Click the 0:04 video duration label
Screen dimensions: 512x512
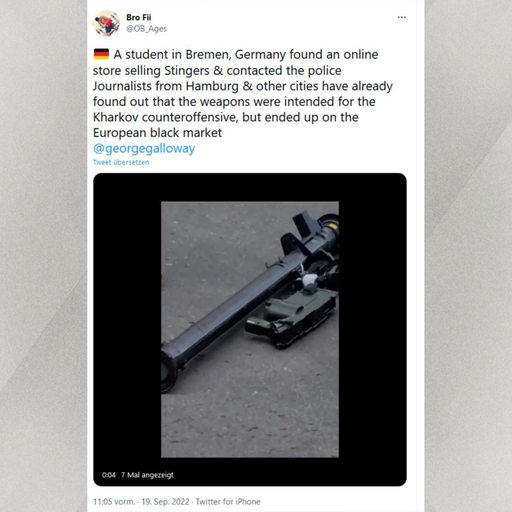click(108, 475)
